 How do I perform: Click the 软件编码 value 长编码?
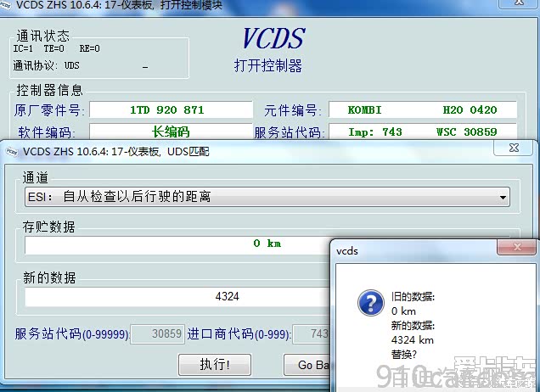pyautogui.click(x=171, y=132)
